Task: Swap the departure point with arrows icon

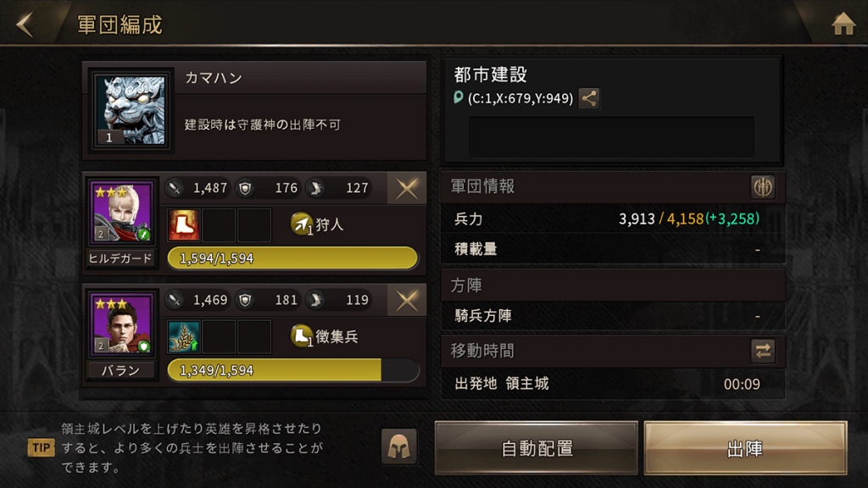Action: (x=763, y=351)
